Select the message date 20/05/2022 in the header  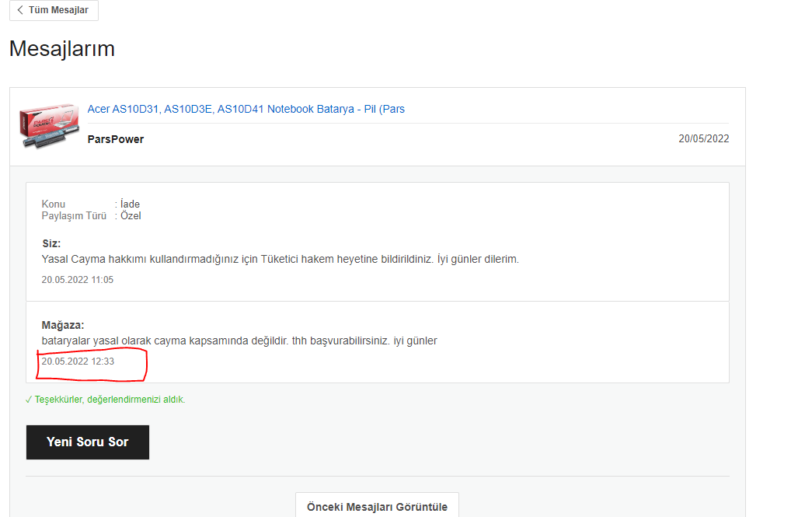704,139
